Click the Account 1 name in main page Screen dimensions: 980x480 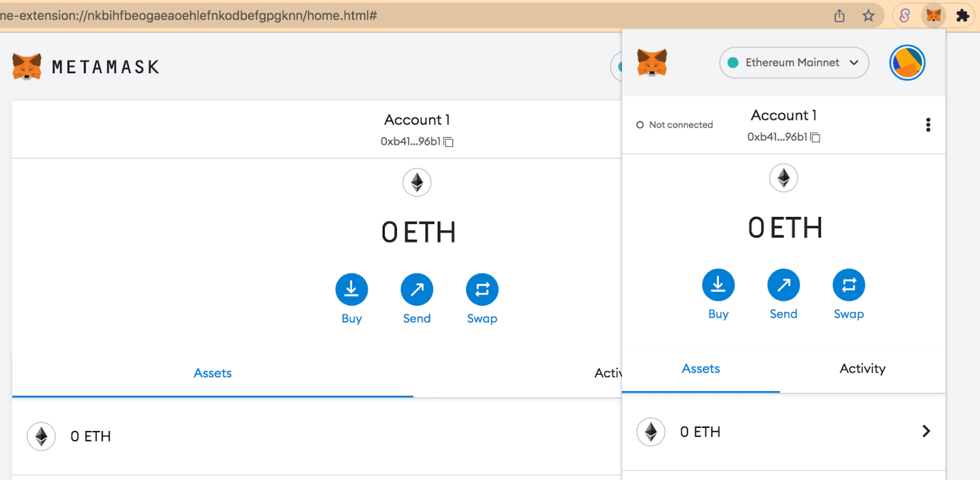[x=417, y=120]
